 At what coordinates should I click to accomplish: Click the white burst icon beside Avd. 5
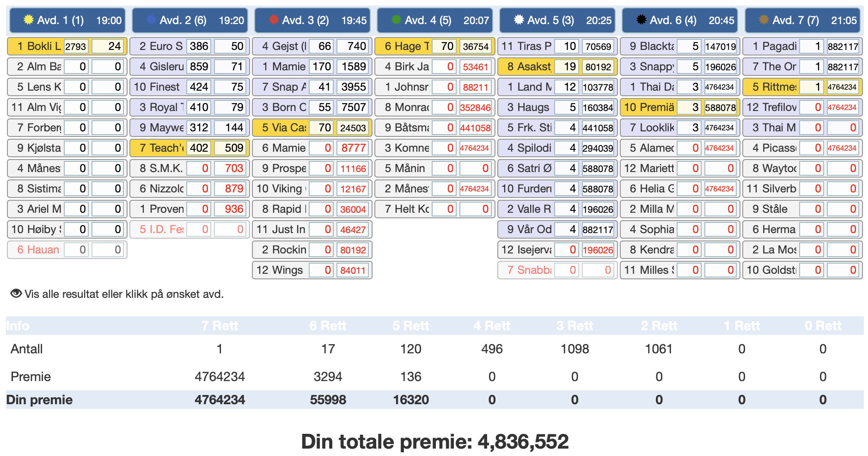(x=519, y=20)
